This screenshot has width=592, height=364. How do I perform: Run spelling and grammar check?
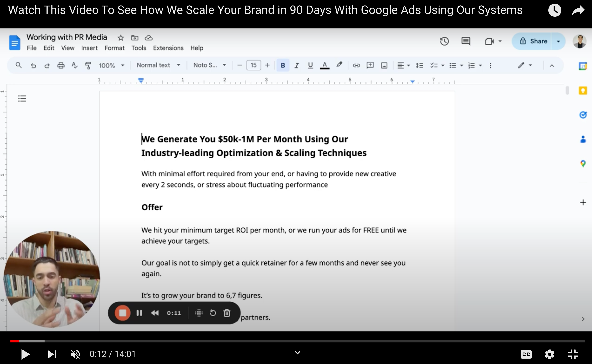[74, 65]
